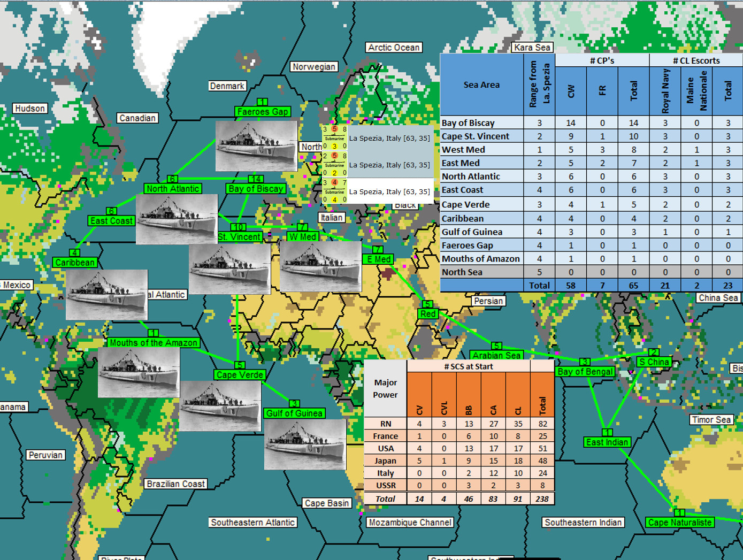743x560 pixels.
Task: Click the green number badge above Cape Verde
Action: [240, 365]
